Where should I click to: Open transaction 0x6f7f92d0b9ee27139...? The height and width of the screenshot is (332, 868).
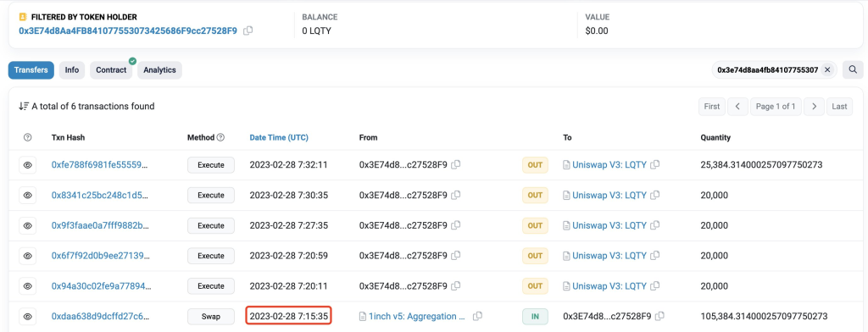click(x=100, y=256)
